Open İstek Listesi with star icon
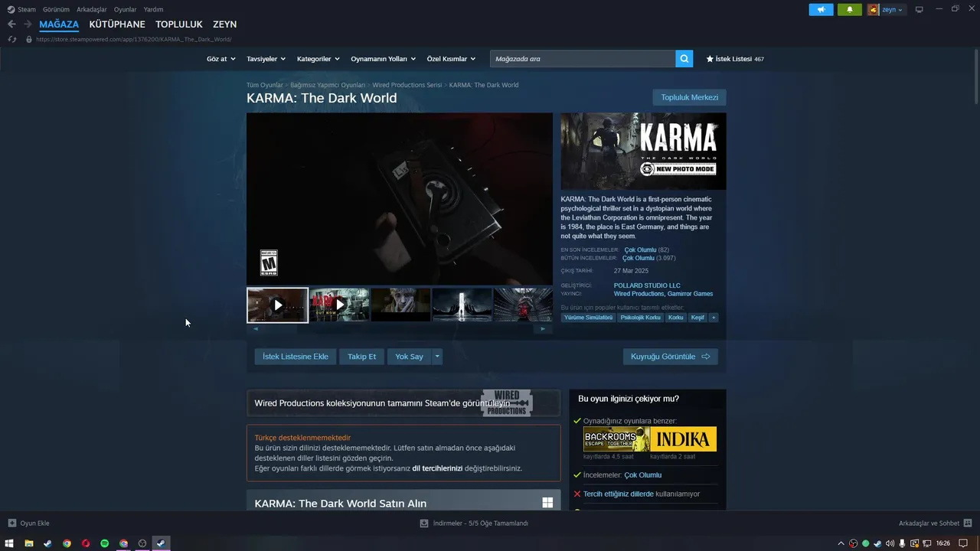Screen dimensions: 980x551 (x=735, y=59)
